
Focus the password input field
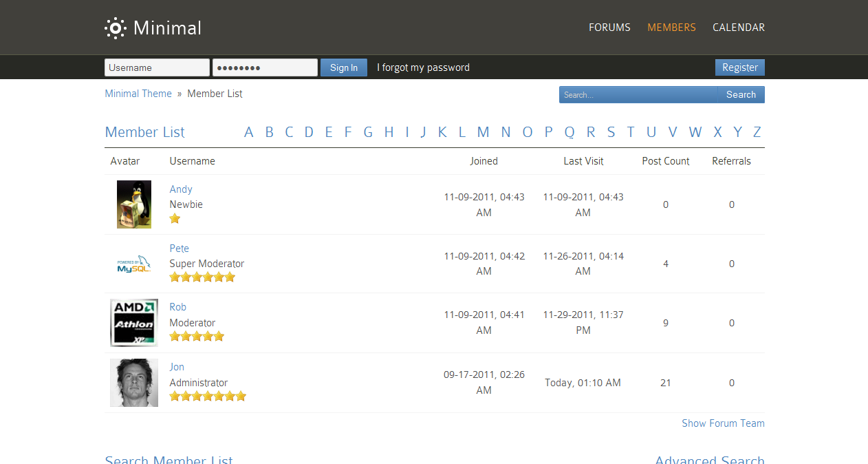click(x=265, y=67)
